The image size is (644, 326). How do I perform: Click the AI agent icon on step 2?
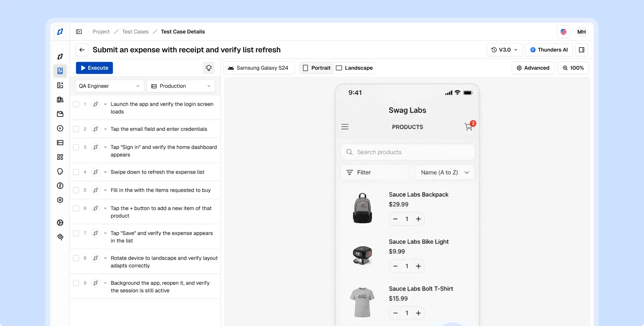(x=96, y=129)
